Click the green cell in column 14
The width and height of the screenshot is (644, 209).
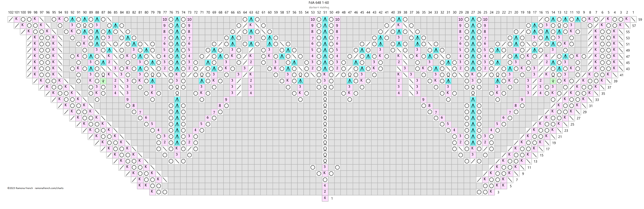(553, 81)
